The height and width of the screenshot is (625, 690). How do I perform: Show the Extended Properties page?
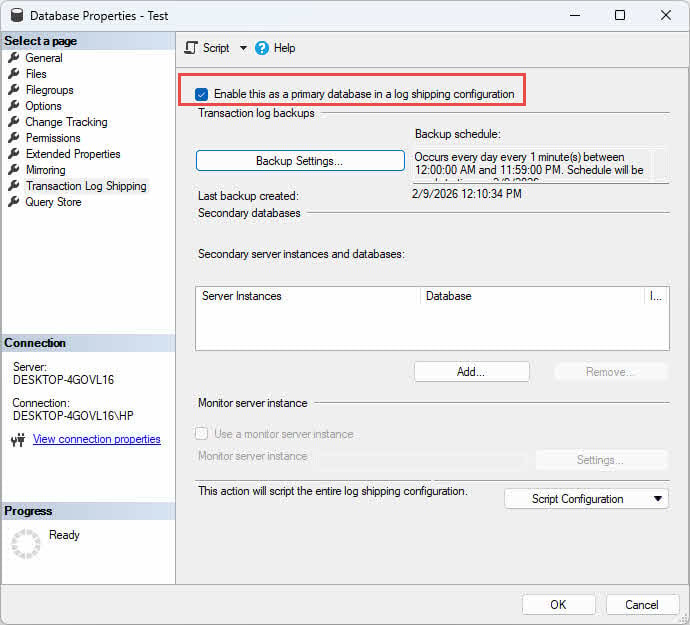(73, 154)
